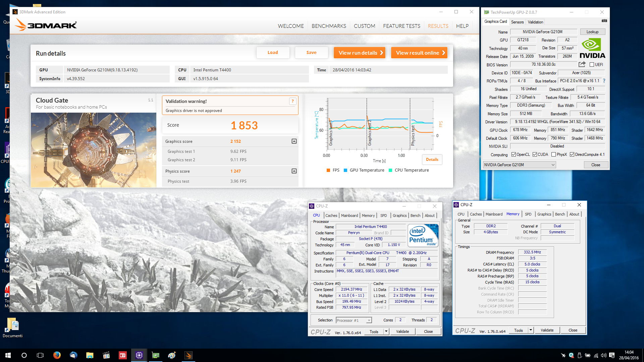The width and height of the screenshot is (644, 362).
Task: Toggle the OpenCL checkbox in GPU-Z
Action: [x=514, y=155]
